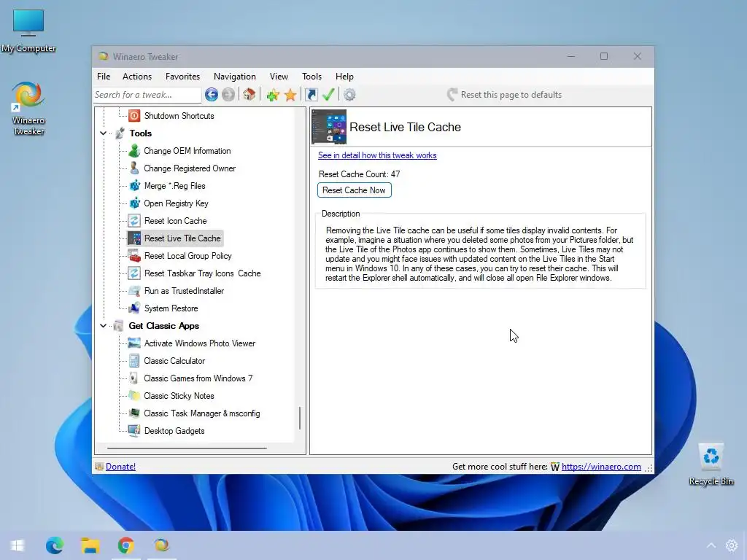Click the Back navigation arrow icon

[212, 95]
